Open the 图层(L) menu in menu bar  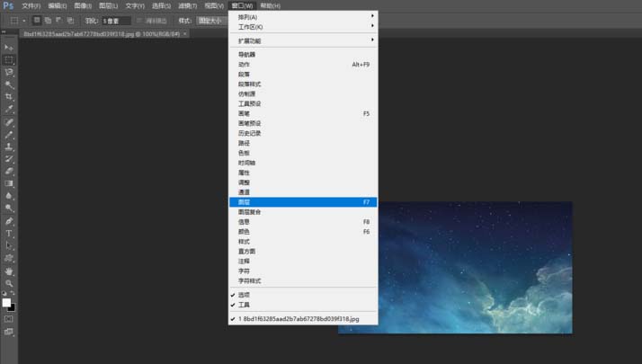(x=108, y=5)
